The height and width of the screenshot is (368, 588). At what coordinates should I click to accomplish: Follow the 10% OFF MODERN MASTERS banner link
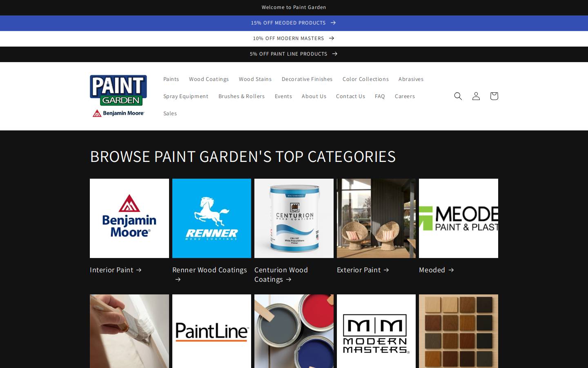pyautogui.click(x=294, y=38)
